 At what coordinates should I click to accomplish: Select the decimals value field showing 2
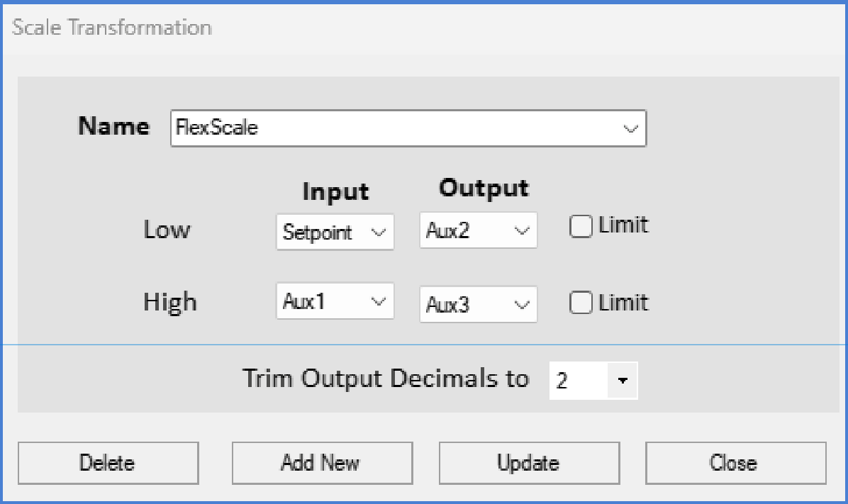click(579, 381)
